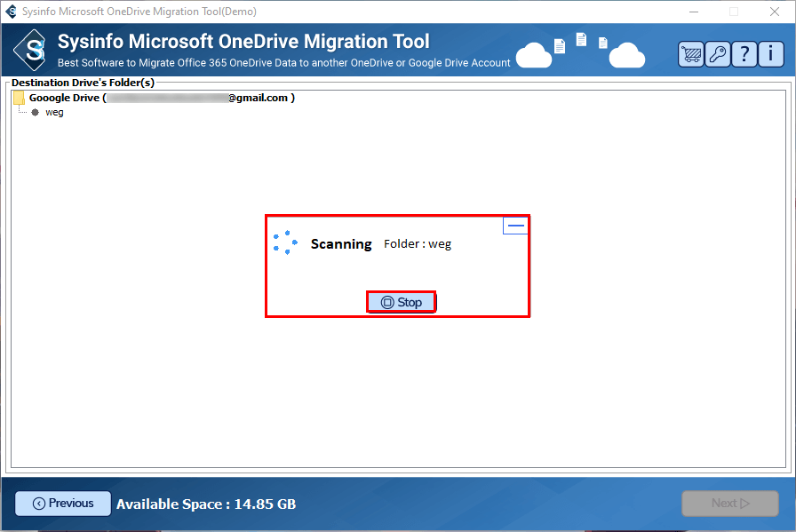The height and width of the screenshot is (532, 796).
Task: Click the greyed Next button
Action: [730, 503]
